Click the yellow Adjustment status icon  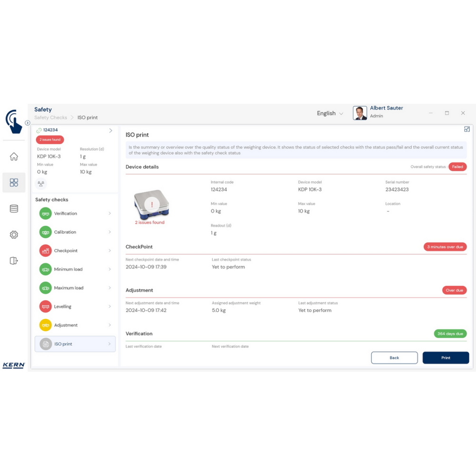coord(45,325)
